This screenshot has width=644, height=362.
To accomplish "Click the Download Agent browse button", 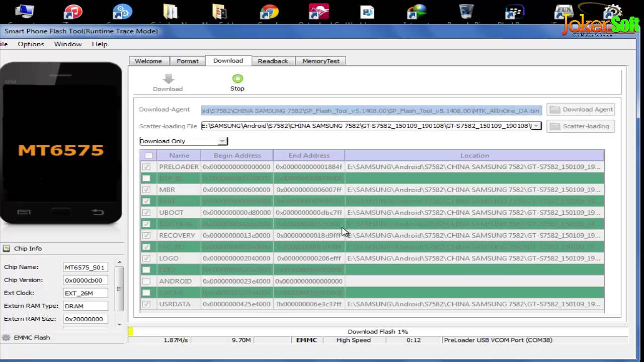I will click(x=581, y=109).
